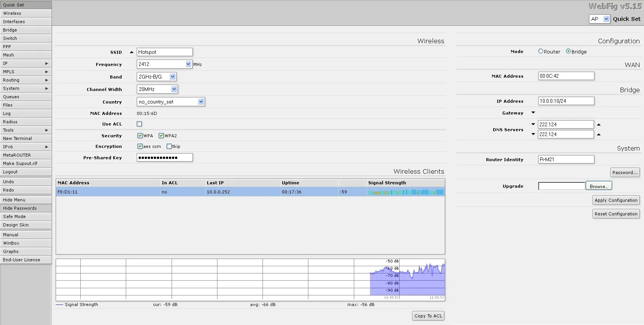This screenshot has height=325, width=644.
Task: Open Files menu item
Action: tap(26, 105)
